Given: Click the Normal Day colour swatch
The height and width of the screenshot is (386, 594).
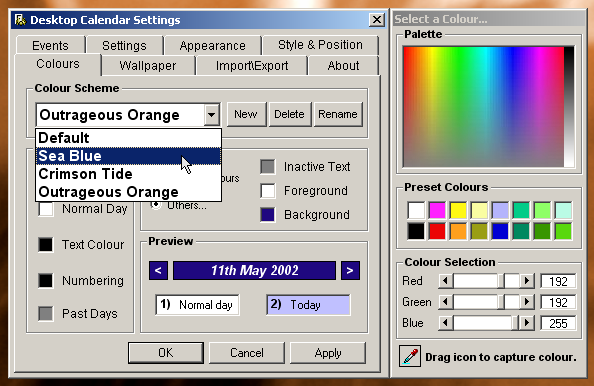Looking at the screenshot, I should 46,209.
